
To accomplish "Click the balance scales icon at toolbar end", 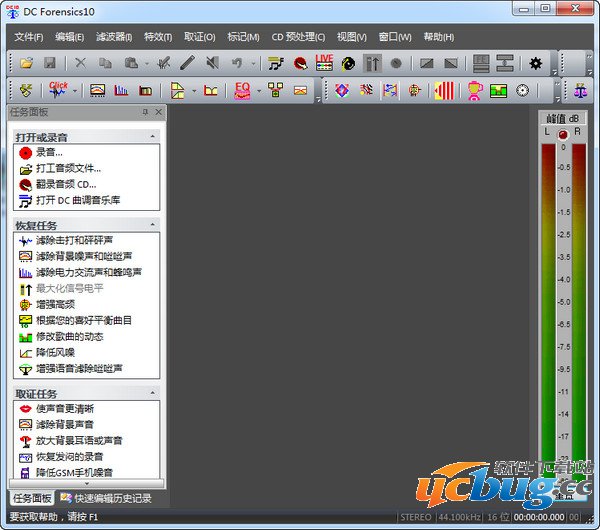I will 581,90.
